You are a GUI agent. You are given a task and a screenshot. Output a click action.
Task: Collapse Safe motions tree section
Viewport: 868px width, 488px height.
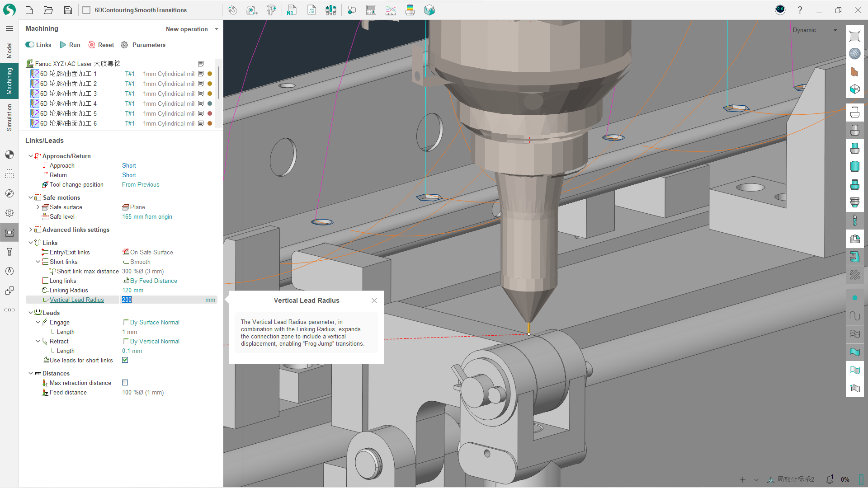click(x=32, y=198)
